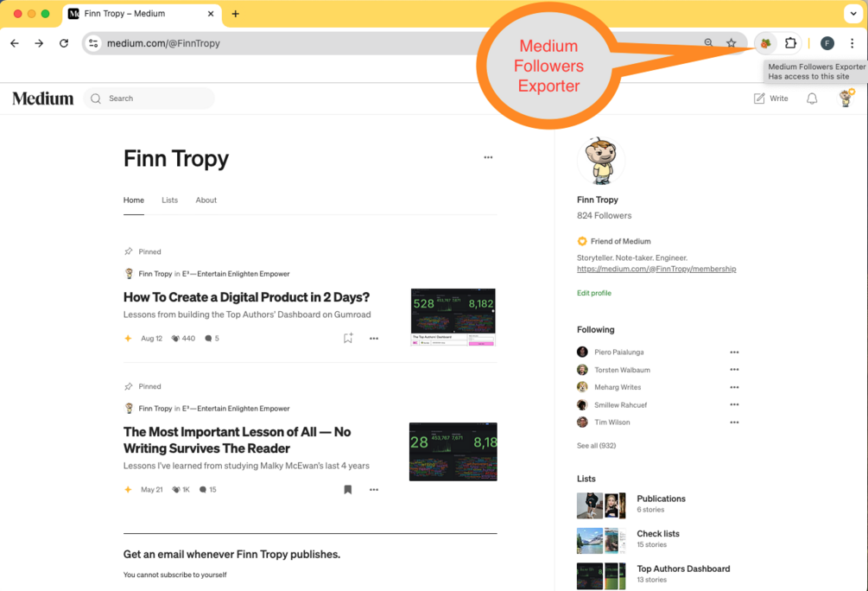Image resolution: width=868 pixels, height=591 pixels.
Task: Click the Check lists thumbnail
Action: point(601,541)
